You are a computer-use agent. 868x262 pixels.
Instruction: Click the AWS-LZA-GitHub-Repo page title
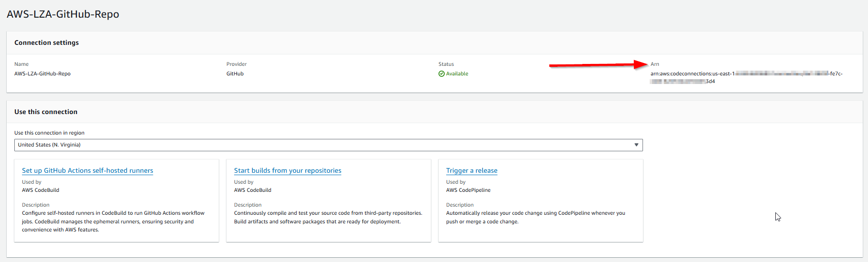[63, 14]
